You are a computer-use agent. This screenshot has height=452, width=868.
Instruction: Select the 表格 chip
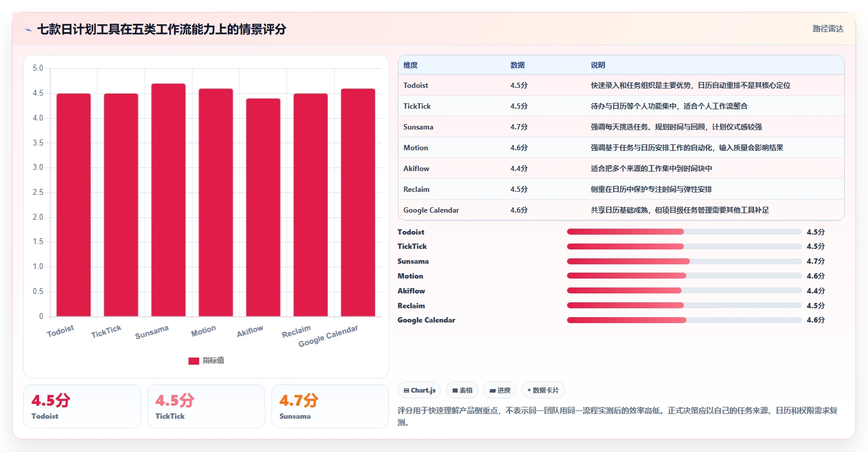[x=462, y=390]
